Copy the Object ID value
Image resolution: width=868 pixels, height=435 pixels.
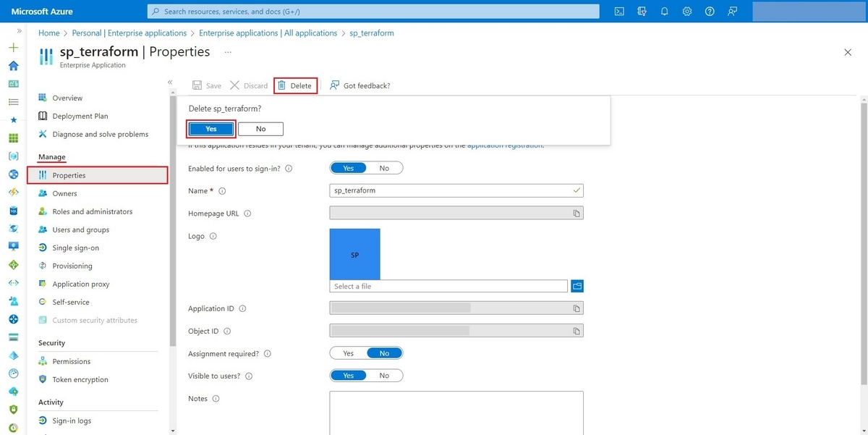click(x=576, y=331)
